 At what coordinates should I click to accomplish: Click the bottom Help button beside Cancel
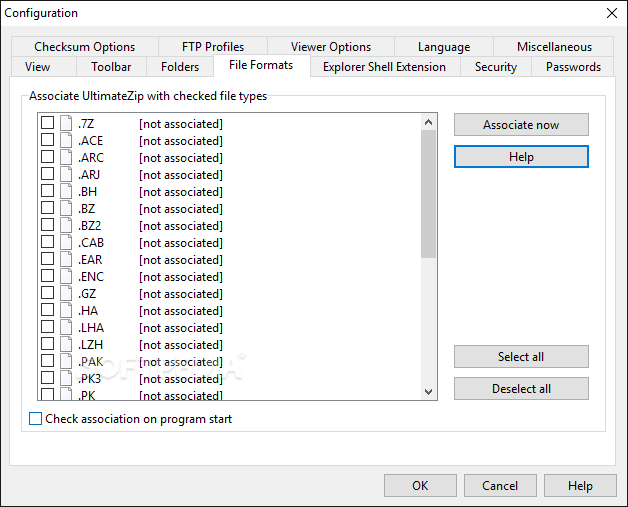click(x=580, y=485)
